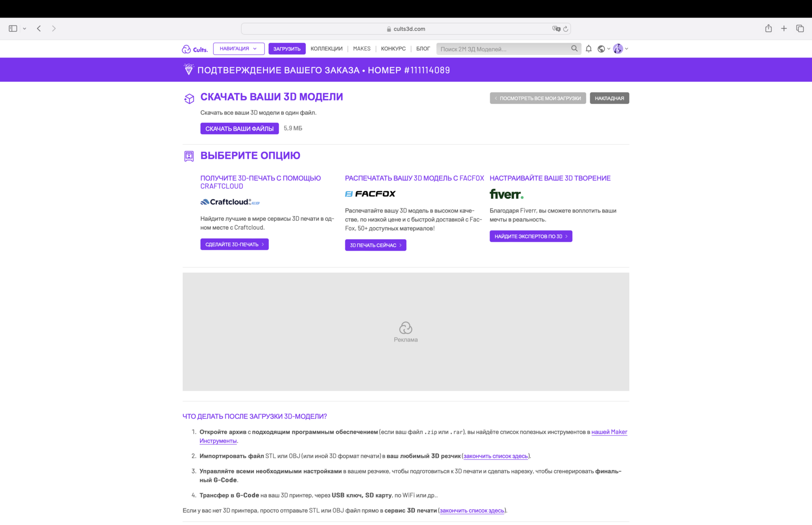Click the page translate icon
Viewport: 812px width, 525px height.
point(556,29)
